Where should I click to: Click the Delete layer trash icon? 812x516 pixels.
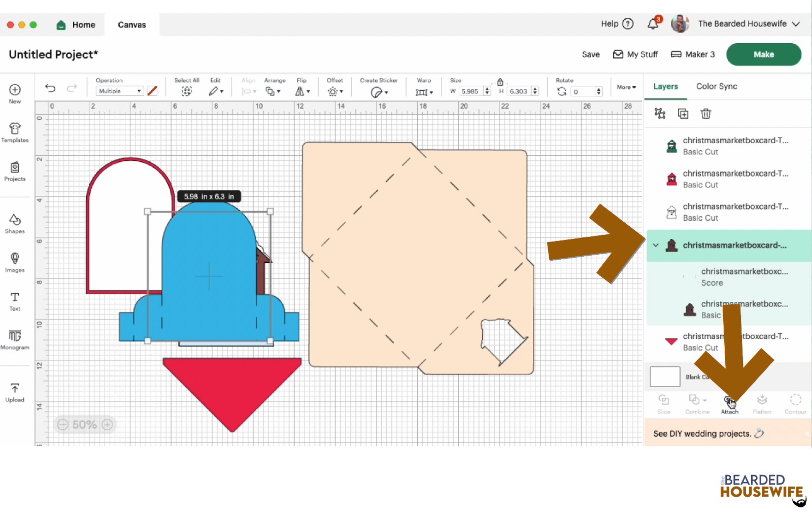tap(706, 113)
